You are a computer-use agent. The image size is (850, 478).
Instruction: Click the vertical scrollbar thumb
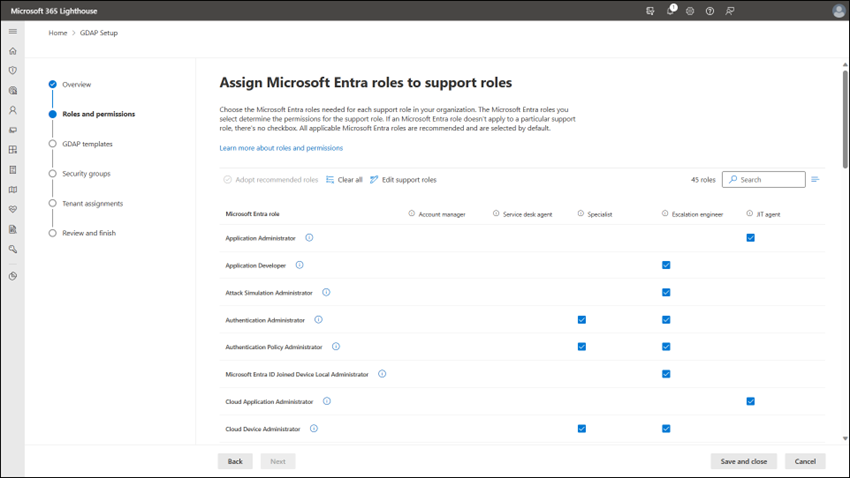pos(845,119)
